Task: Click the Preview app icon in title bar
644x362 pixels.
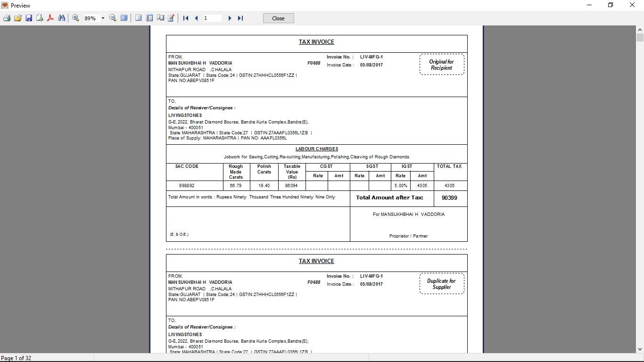Action: [5, 5]
